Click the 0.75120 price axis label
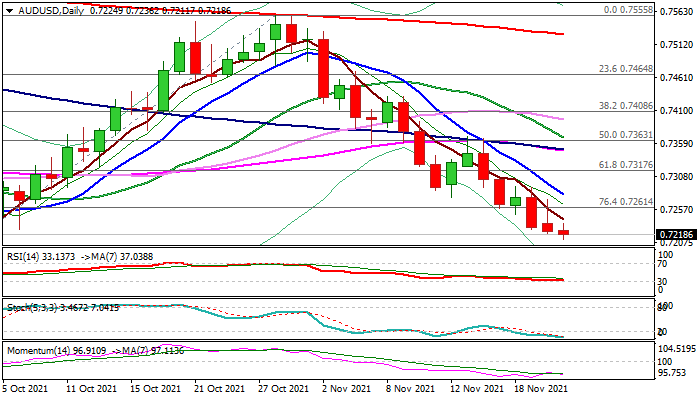The width and height of the screenshot is (700, 400). pyautogui.click(x=677, y=44)
